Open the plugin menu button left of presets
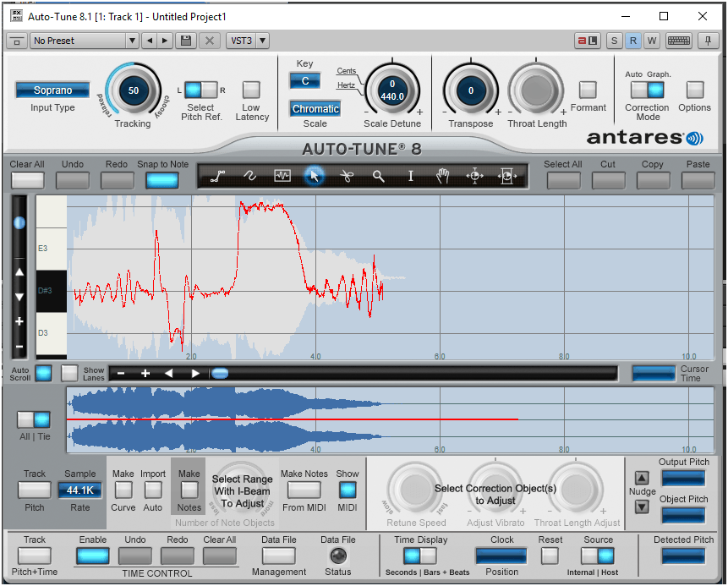The image size is (728, 586). point(17,41)
